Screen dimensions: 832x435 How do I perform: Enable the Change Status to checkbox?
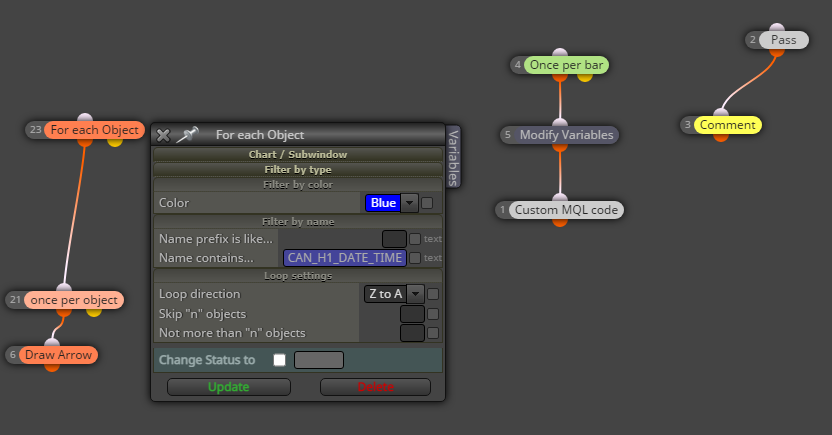(x=279, y=360)
